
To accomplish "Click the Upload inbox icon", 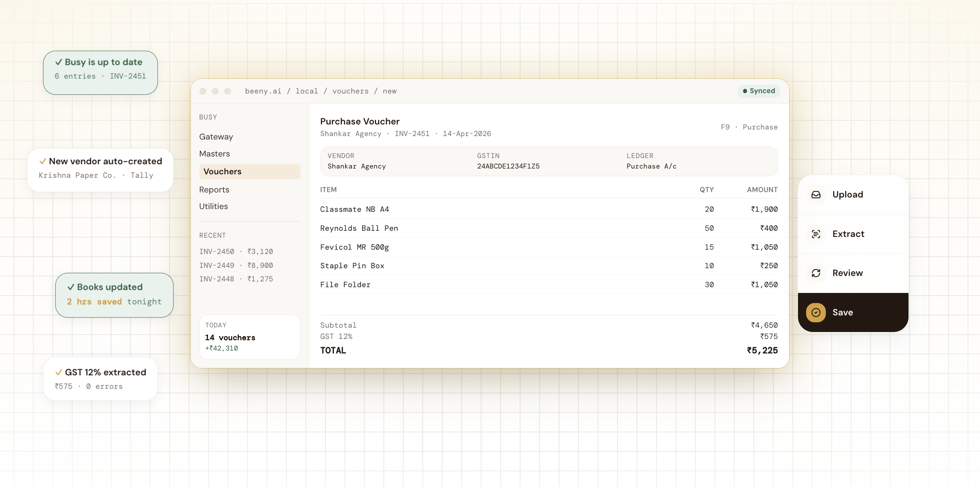I will point(816,195).
